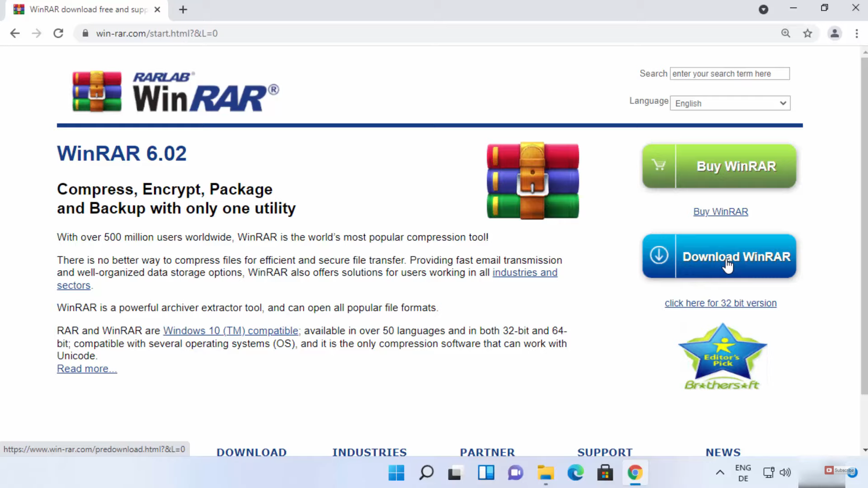
Task: Click the Editor's Pick Brothersoft badge
Action: coord(722,357)
